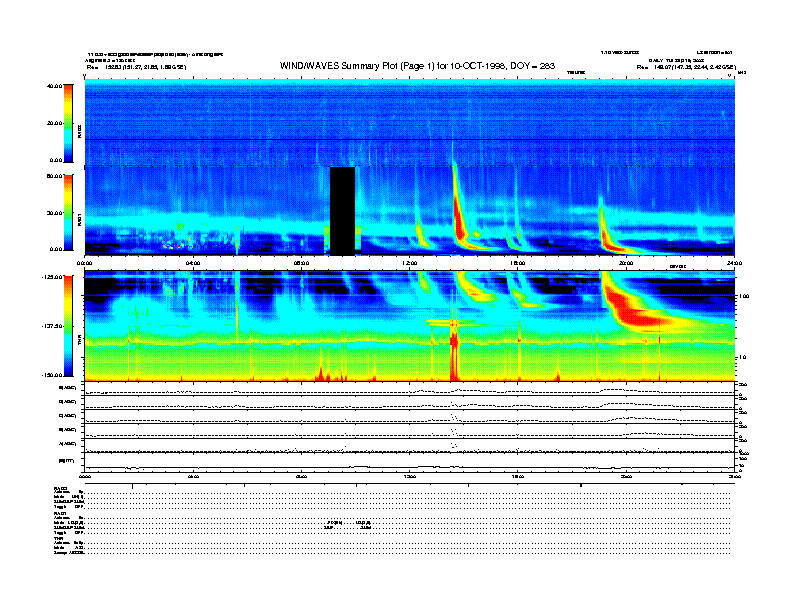Click the 20:00 tick under RAD1 spectrogram
Screen dimensions: 792x612
click(x=626, y=263)
